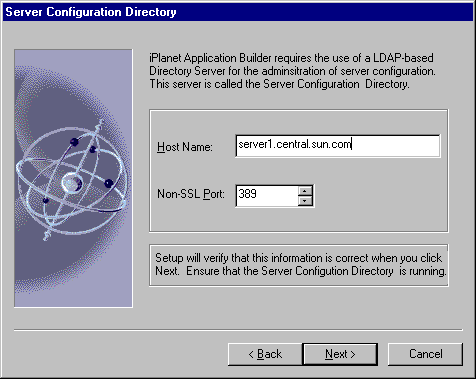The image size is (476, 379).
Task: Click the text server1.central.sun.com in host field
Action: (x=295, y=144)
